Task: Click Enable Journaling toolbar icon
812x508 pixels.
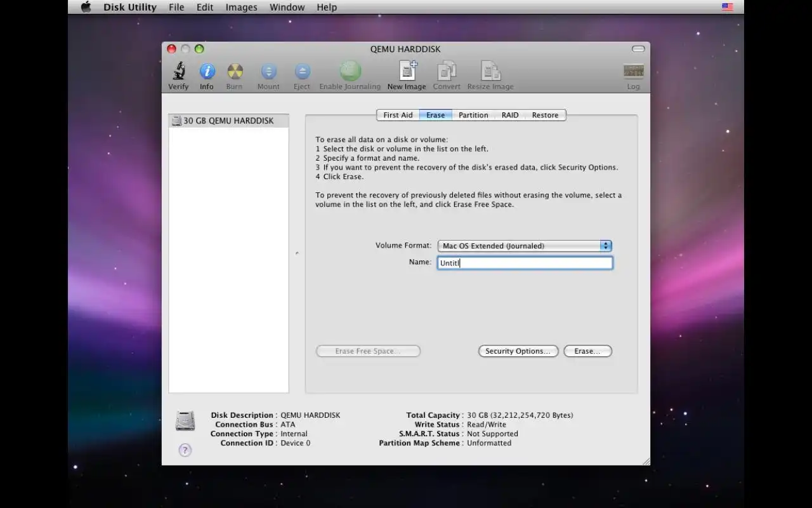Action: [x=350, y=71]
